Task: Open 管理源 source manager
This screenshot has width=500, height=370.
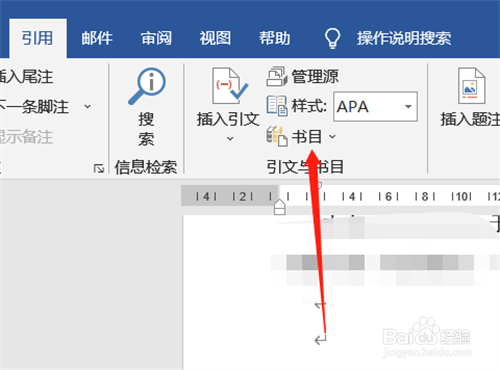Action: coord(315,76)
